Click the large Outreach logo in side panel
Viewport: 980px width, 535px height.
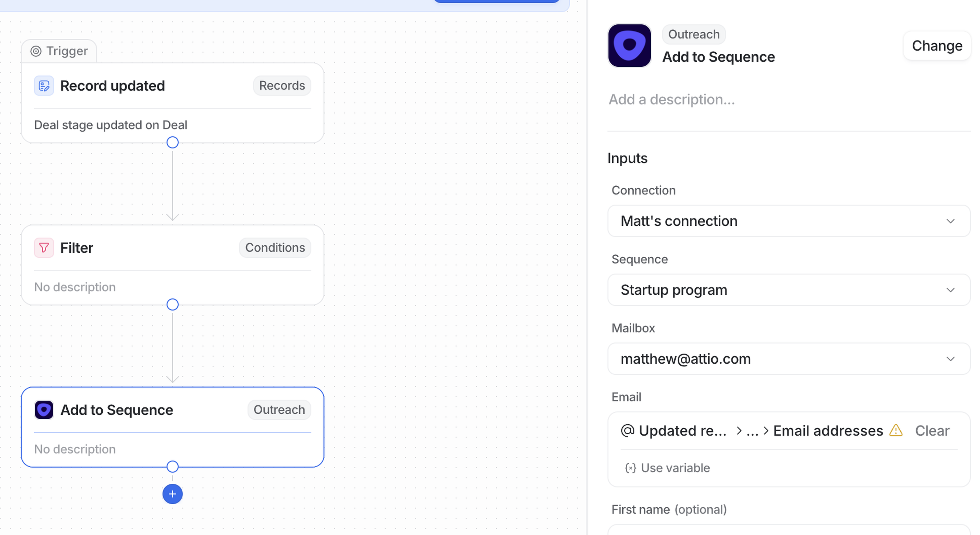point(629,46)
